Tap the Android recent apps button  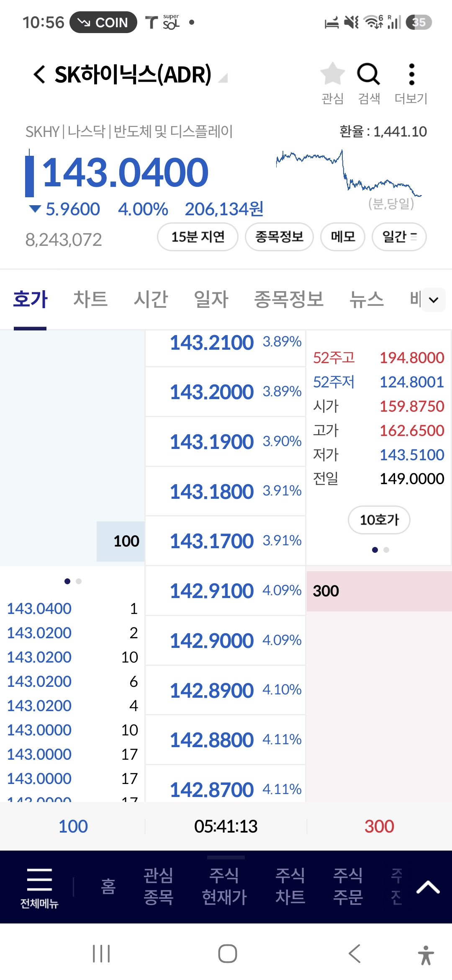pos(101,954)
